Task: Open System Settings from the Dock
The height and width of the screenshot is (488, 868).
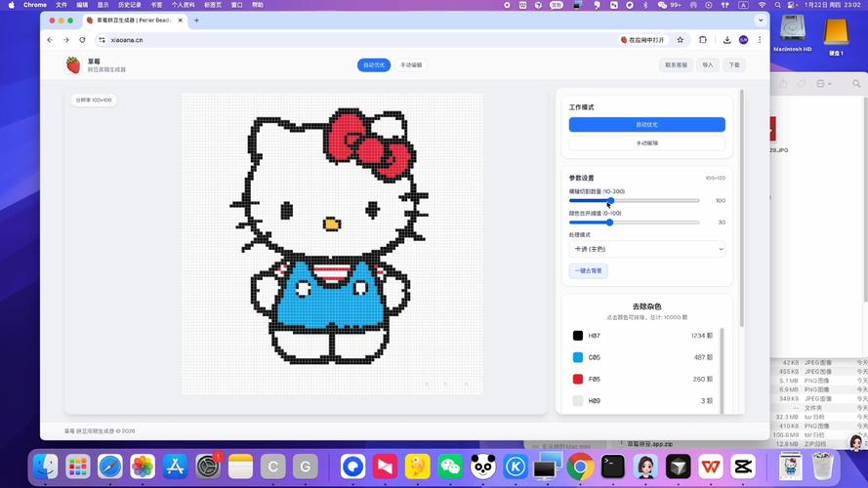Action: click(x=208, y=467)
